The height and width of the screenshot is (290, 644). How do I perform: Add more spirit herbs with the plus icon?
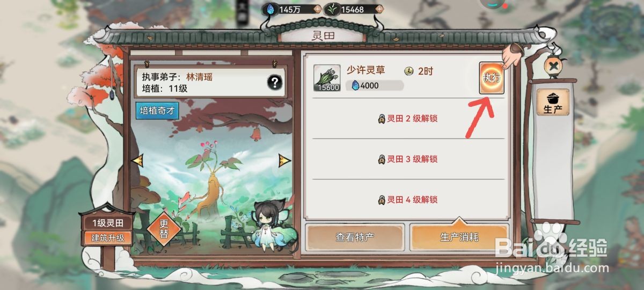pos(379,9)
